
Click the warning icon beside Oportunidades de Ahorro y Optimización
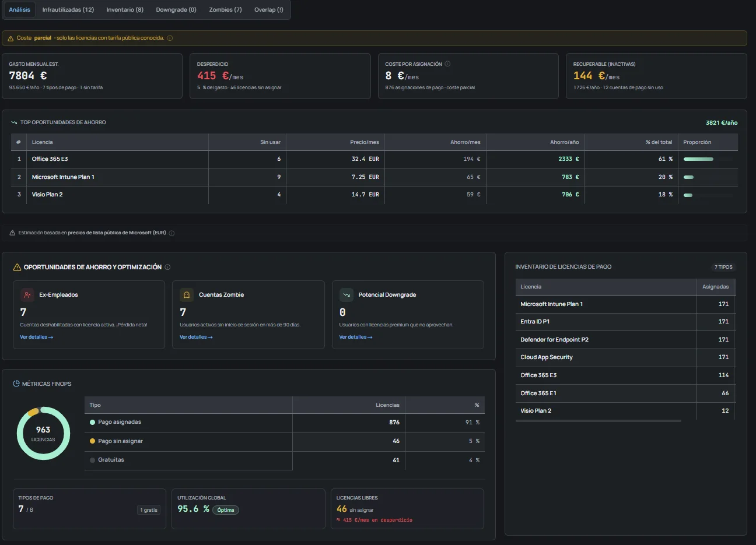pyautogui.click(x=17, y=267)
